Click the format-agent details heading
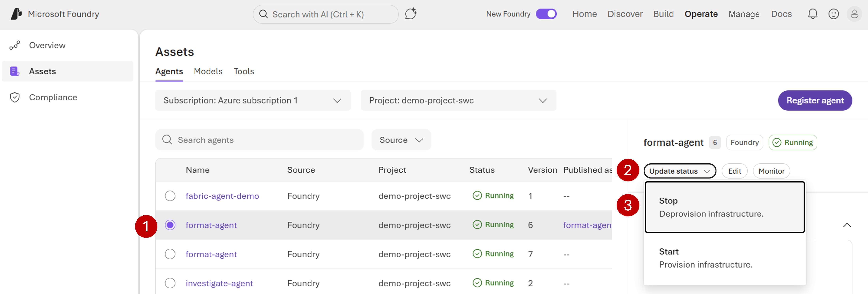 673,143
